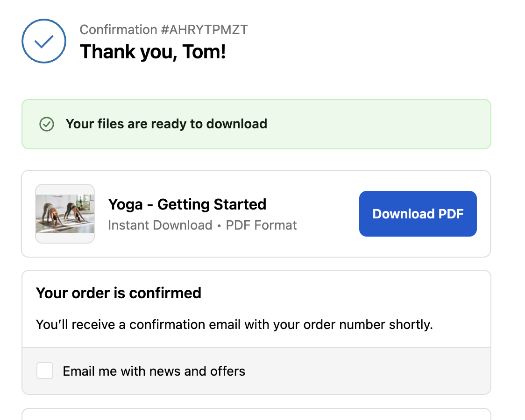Viewport: 525px width, 420px height.
Task: Click the "Your order is confirmed" heading
Action: click(x=119, y=293)
